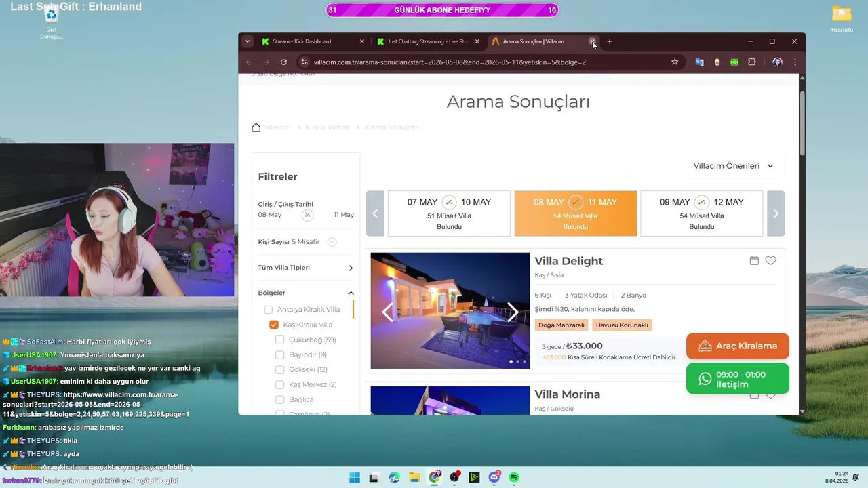Click the browser forward arrow
The height and width of the screenshot is (488, 868).
click(266, 62)
